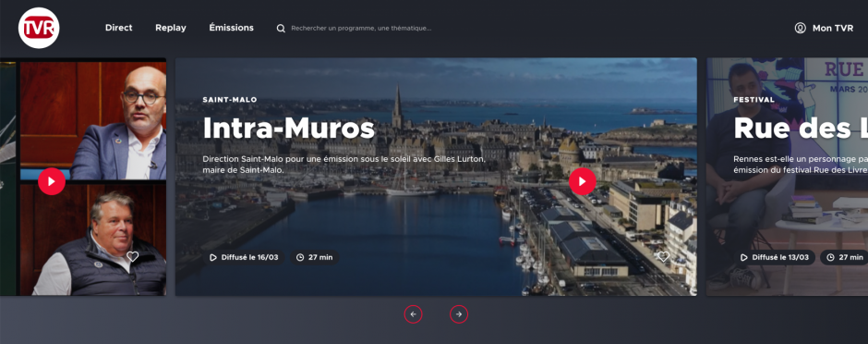868x344 pixels.
Task: Go to previous slide with left arrow
Action: pyautogui.click(x=413, y=314)
